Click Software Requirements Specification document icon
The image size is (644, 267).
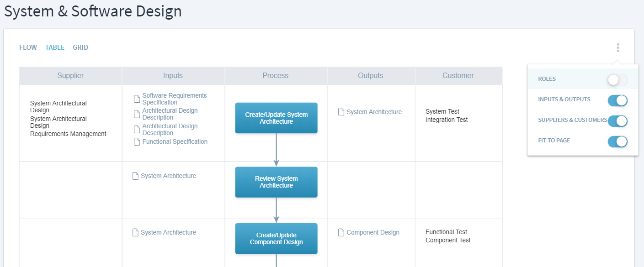(x=137, y=99)
